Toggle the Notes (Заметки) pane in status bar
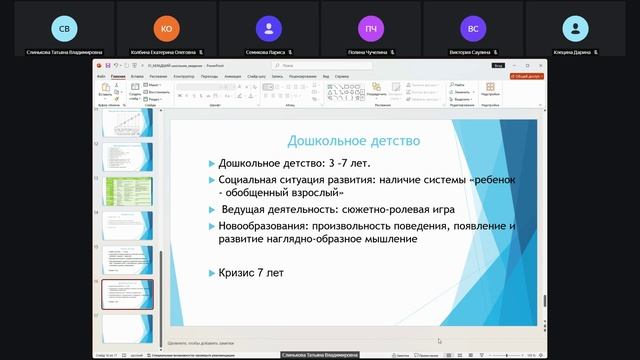The image size is (640, 360). [x=400, y=356]
